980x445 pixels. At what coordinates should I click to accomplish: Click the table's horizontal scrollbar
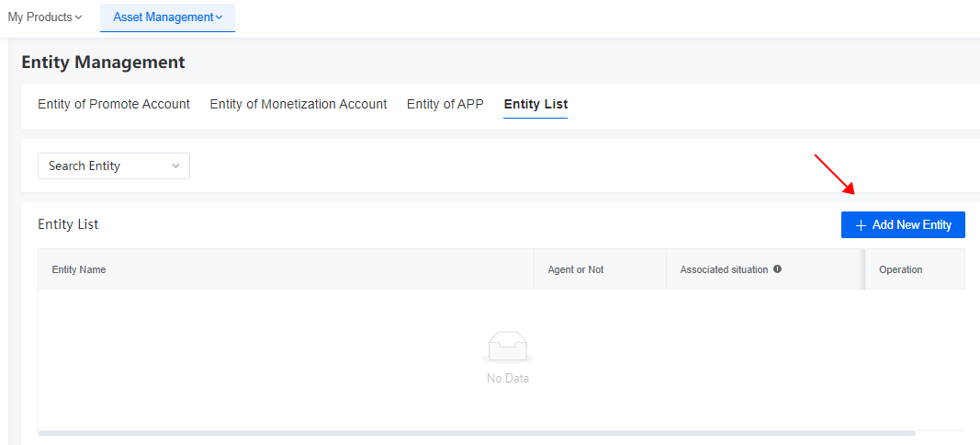[477, 432]
